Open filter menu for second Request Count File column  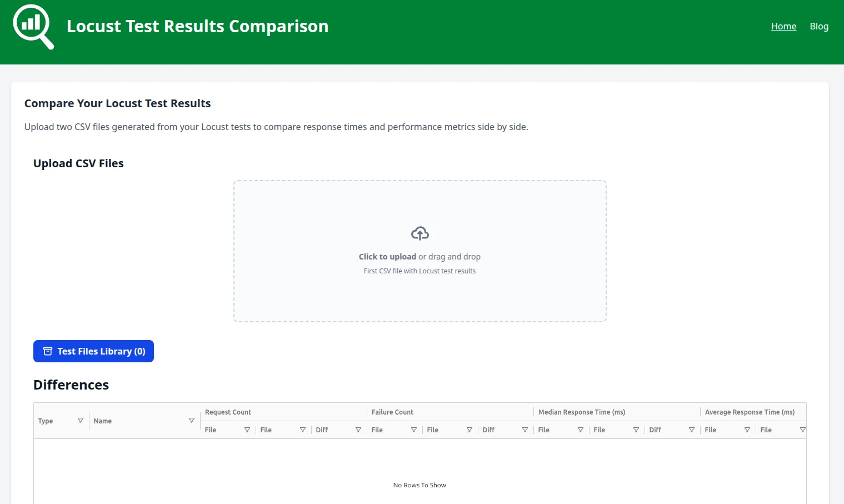tap(303, 430)
